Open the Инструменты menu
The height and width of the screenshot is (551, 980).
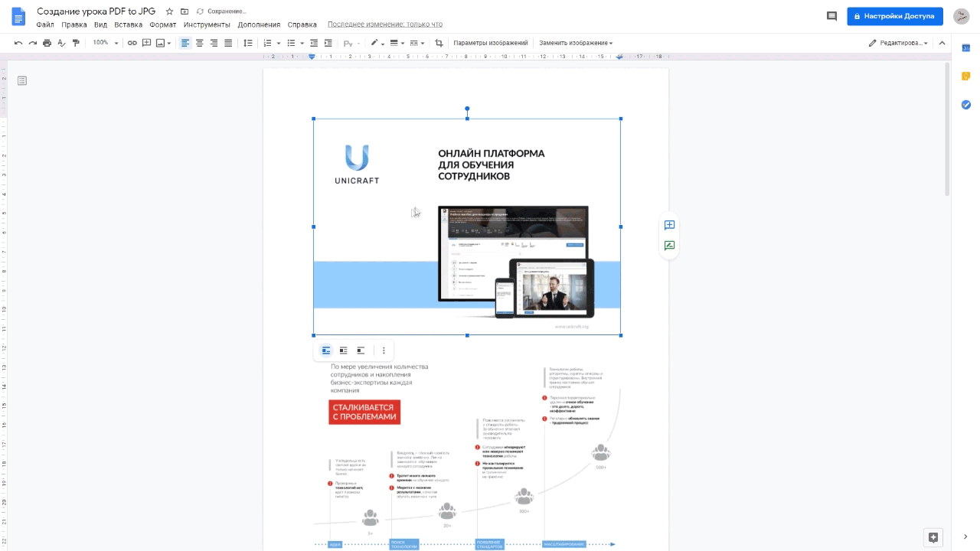click(x=207, y=24)
